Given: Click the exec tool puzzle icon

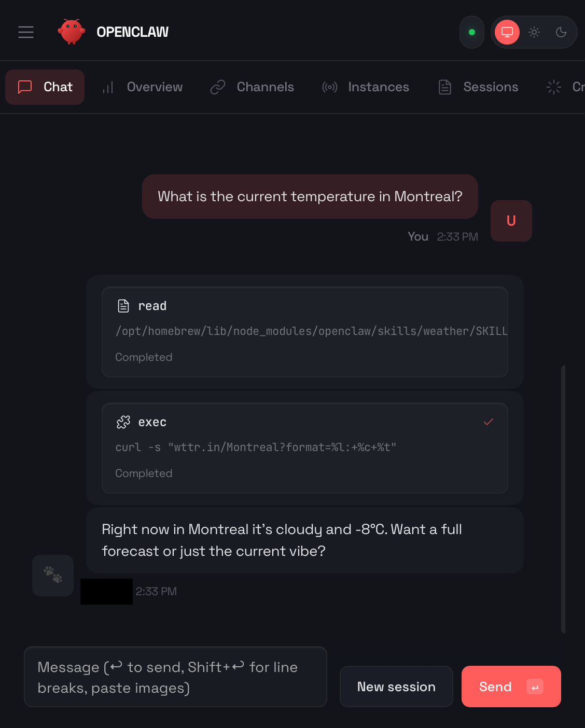Looking at the screenshot, I should [x=123, y=423].
